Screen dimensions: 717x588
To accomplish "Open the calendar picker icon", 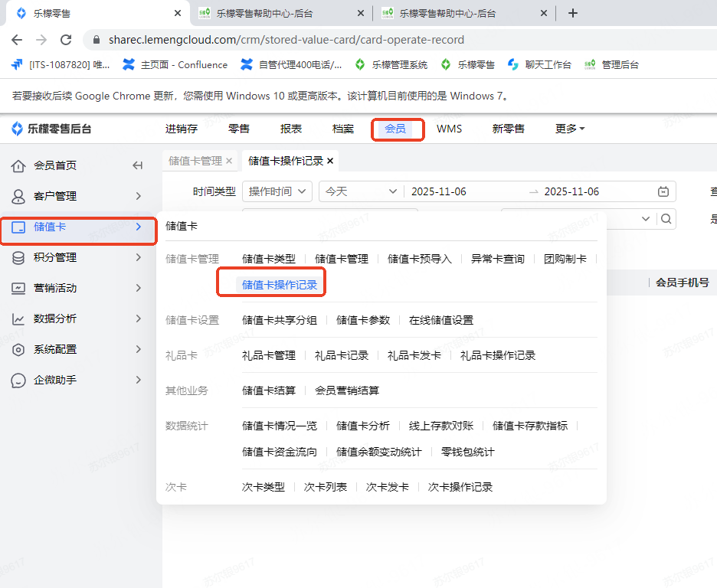I will 663,191.
